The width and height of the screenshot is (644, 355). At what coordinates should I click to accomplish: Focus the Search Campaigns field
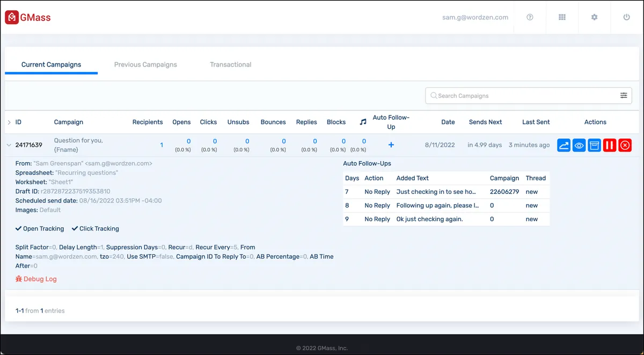point(529,96)
